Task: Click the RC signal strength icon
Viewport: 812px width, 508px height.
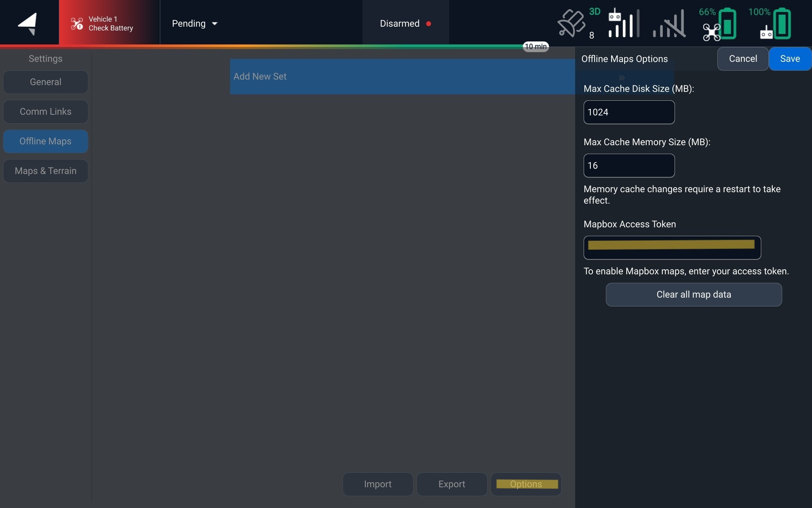Action: (x=623, y=23)
